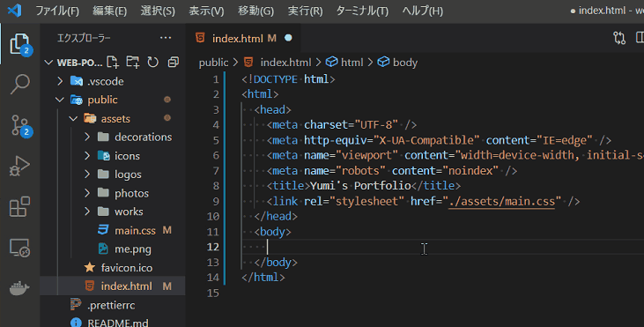The width and height of the screenshot is (644, 327).
Task: Open README.md in the file tree
Action: pos(118,323)
